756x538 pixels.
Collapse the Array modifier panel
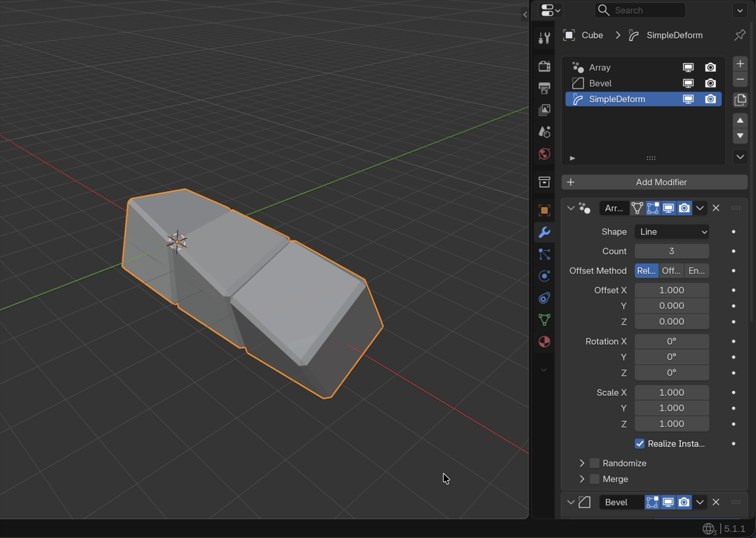pos(571,208)
